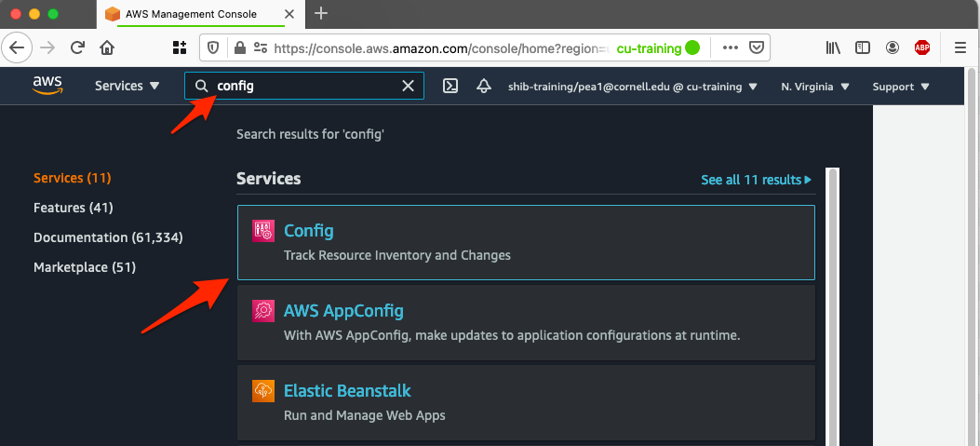The image size is (980, 446).
Task: Open the notifications bell icon
Action: (483, 87)
